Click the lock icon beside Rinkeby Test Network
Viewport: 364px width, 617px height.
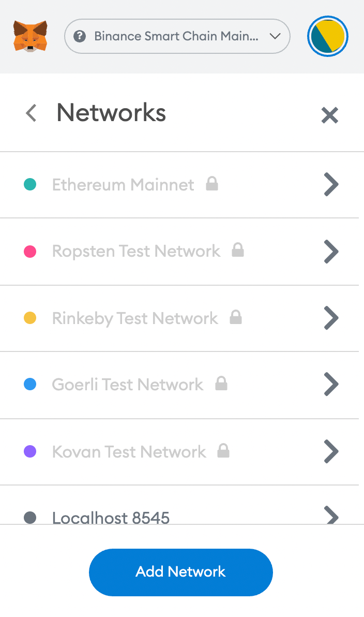pos(236,317)
